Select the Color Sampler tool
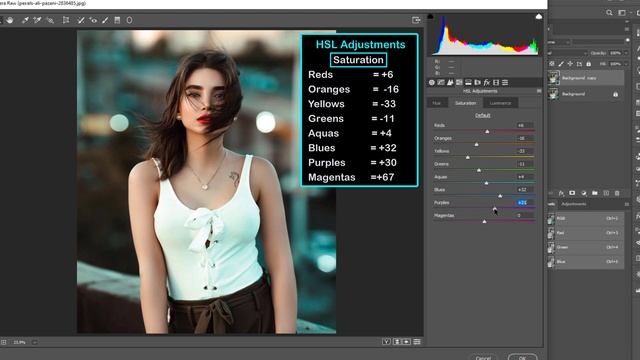This screenshot has height=360, width=640. 37,20
